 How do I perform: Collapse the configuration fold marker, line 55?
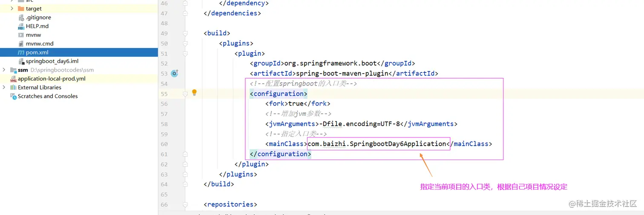(185, 94)
